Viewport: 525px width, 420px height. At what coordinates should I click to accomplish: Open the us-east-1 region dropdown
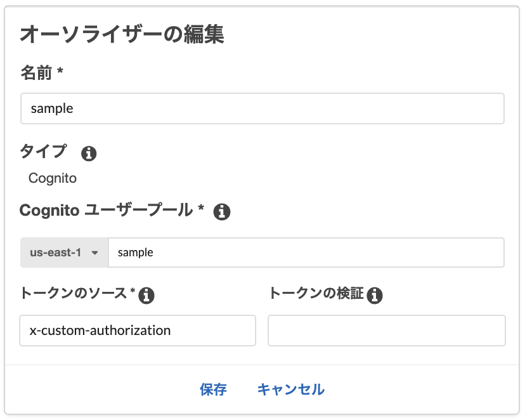pos(65,253)
